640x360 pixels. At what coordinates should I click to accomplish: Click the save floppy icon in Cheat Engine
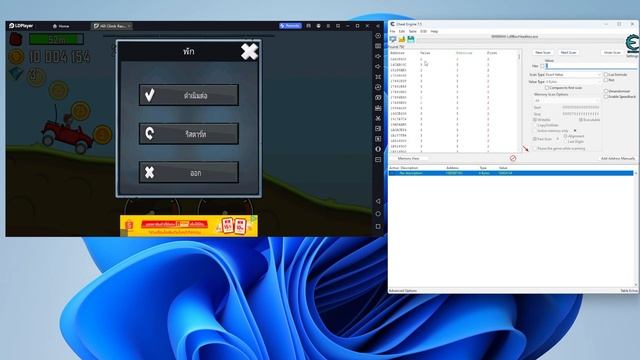click(411, 39)
